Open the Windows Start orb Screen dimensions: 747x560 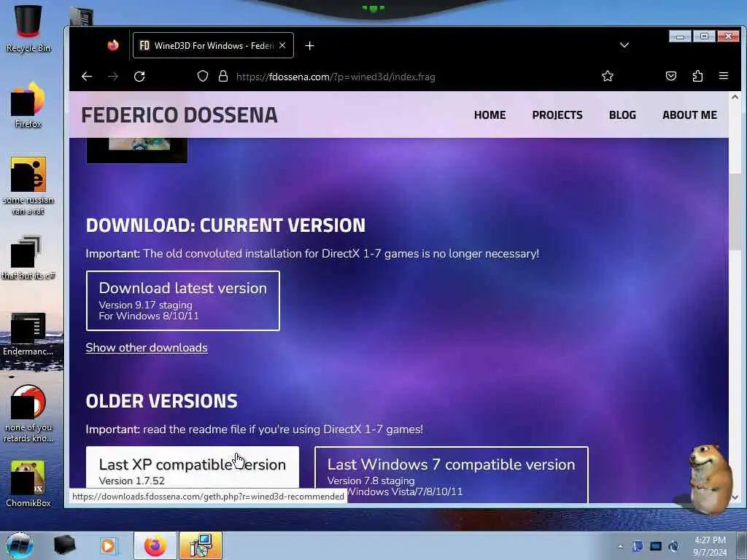20,545
